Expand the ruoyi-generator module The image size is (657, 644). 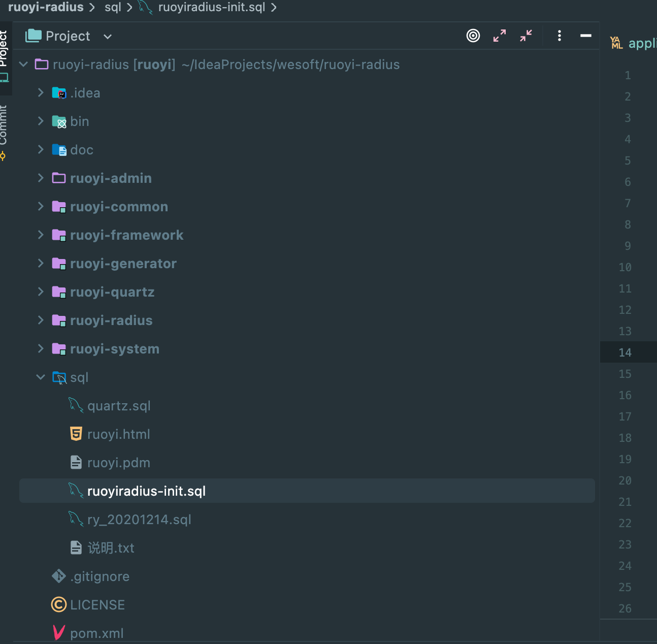(41, 263)
